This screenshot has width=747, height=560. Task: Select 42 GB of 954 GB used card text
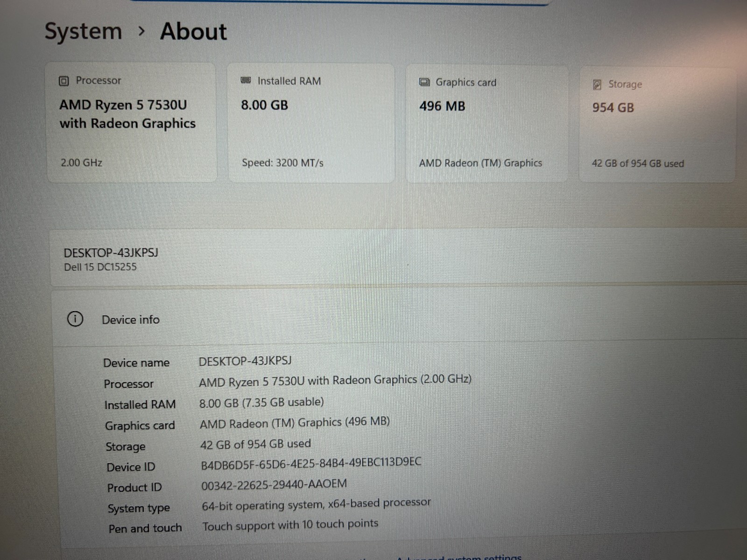coord(638,163)
